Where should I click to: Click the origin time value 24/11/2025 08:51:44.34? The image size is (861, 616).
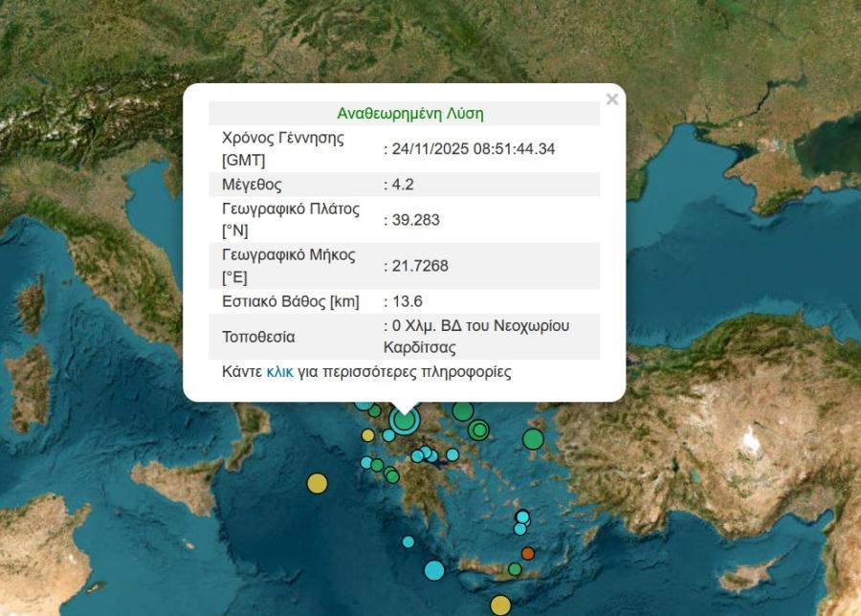pos(474,149)
